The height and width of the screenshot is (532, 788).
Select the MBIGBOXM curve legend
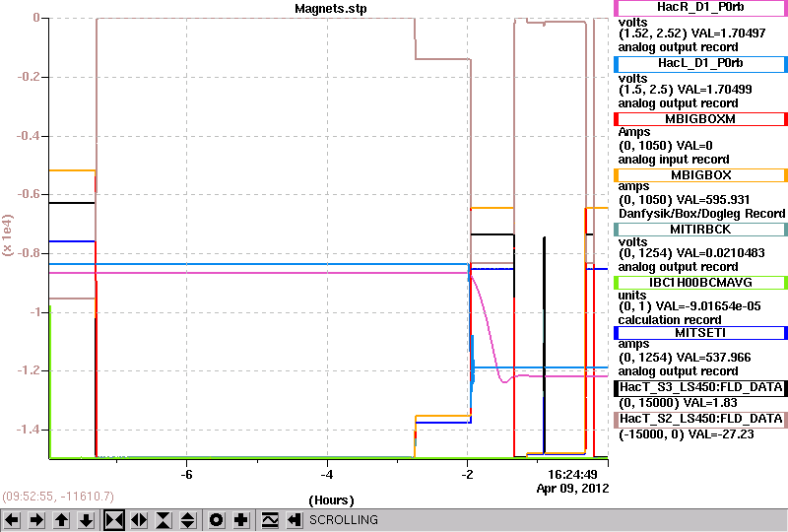700,119
